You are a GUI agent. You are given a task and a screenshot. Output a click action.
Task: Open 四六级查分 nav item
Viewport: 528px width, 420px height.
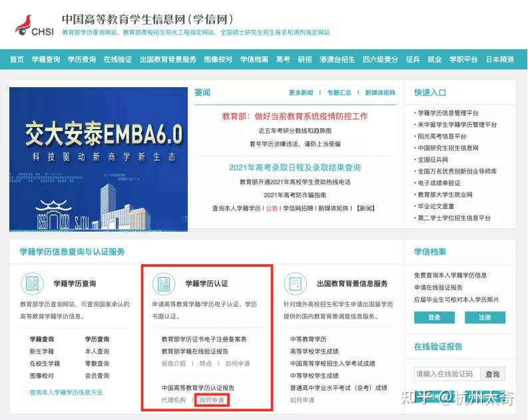(380, 59)
